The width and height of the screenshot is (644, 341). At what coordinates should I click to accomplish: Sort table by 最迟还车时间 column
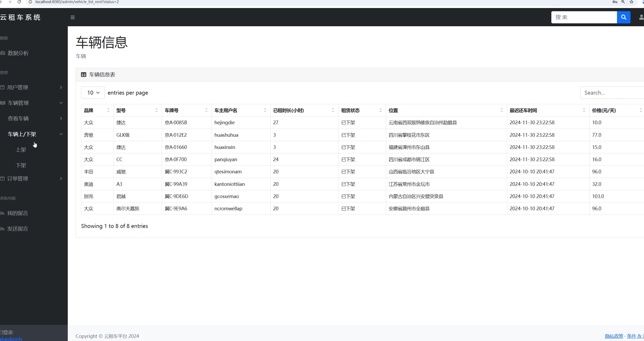548,110
